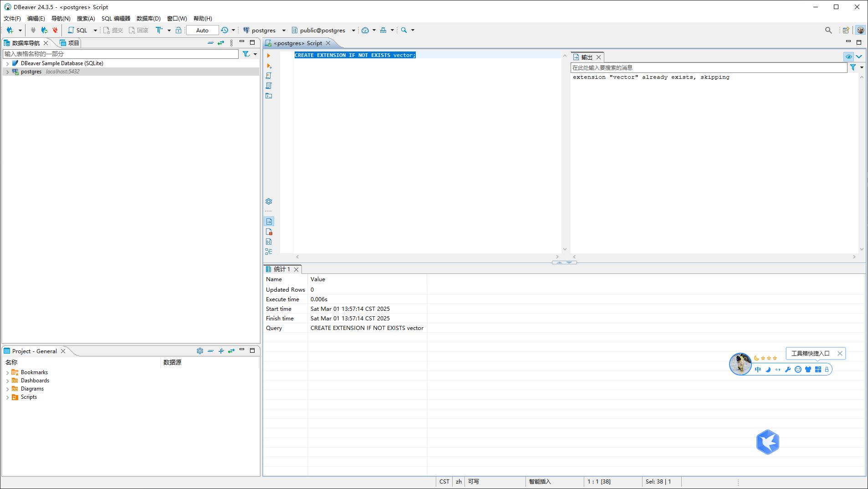
Task: Execute the whole script icon
Action: point(269,76)
